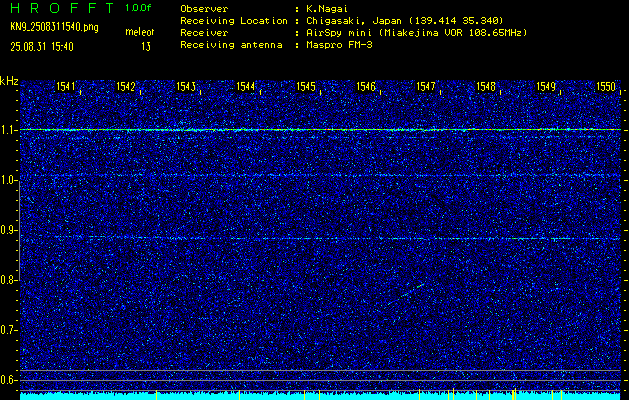Click the Receiver field label
629x400 pixels.
point(204,32)
